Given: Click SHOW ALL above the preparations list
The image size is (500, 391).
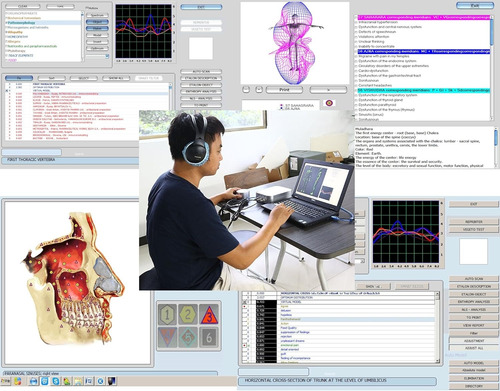Looking at the screenshot, I should tap(116, 78).
